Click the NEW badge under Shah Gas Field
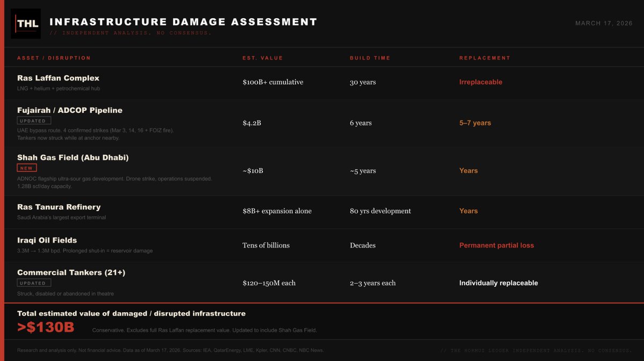644x361 pixels. (27, 168)
